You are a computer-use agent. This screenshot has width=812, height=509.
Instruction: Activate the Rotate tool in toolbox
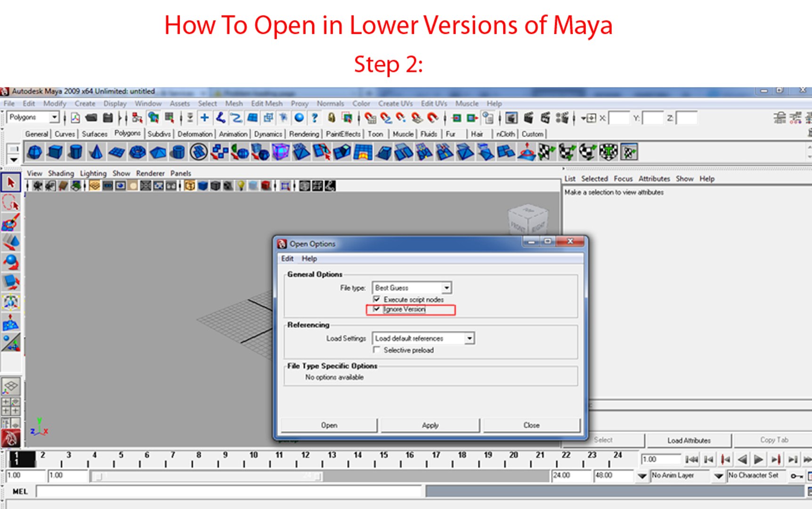tap(11, 262)
